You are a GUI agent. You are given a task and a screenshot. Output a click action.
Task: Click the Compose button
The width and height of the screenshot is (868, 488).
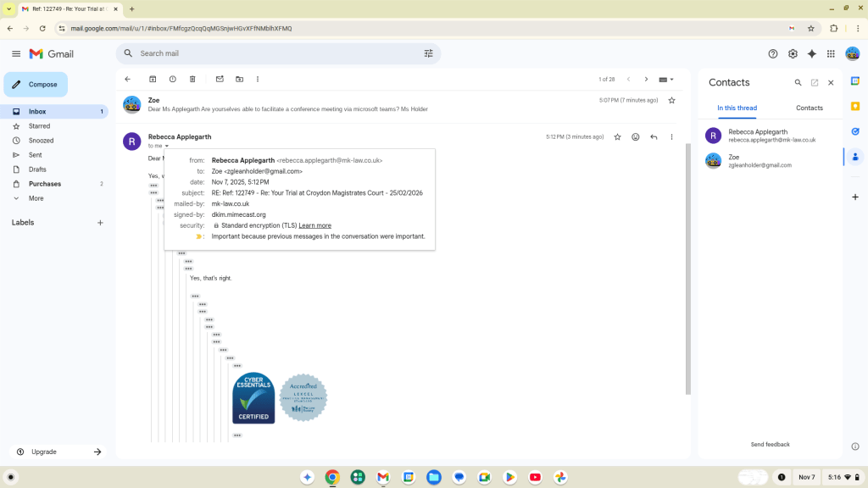coord(36,85)
